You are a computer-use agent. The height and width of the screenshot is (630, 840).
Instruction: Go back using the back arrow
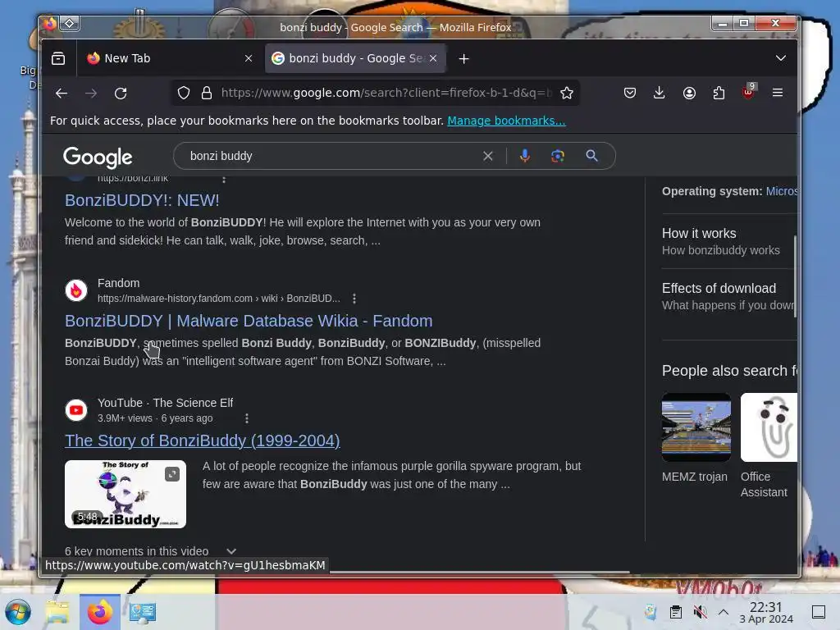(x=62, y=94)
